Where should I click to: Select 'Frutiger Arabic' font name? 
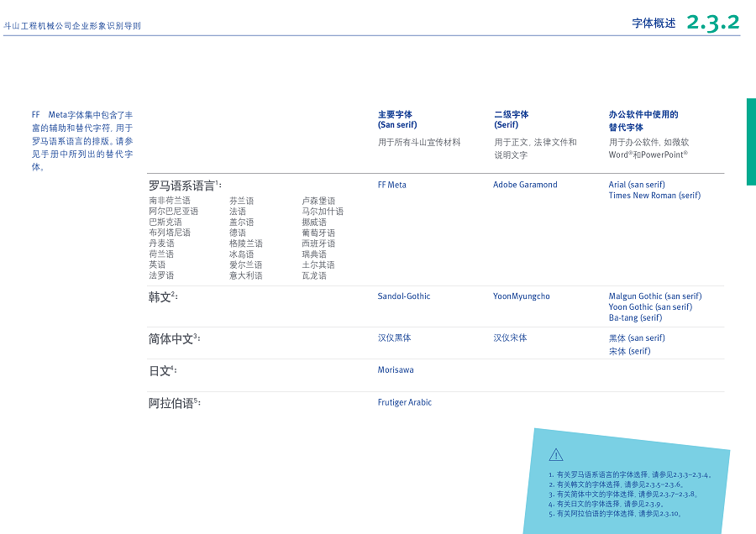[x=405, y=402]
